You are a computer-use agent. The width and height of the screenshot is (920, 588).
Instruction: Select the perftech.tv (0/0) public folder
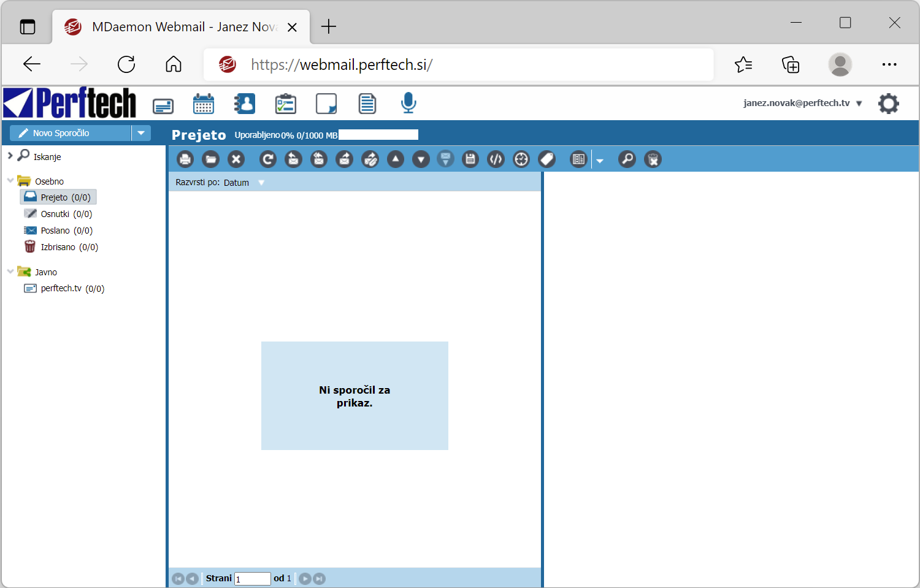[64, 288]
